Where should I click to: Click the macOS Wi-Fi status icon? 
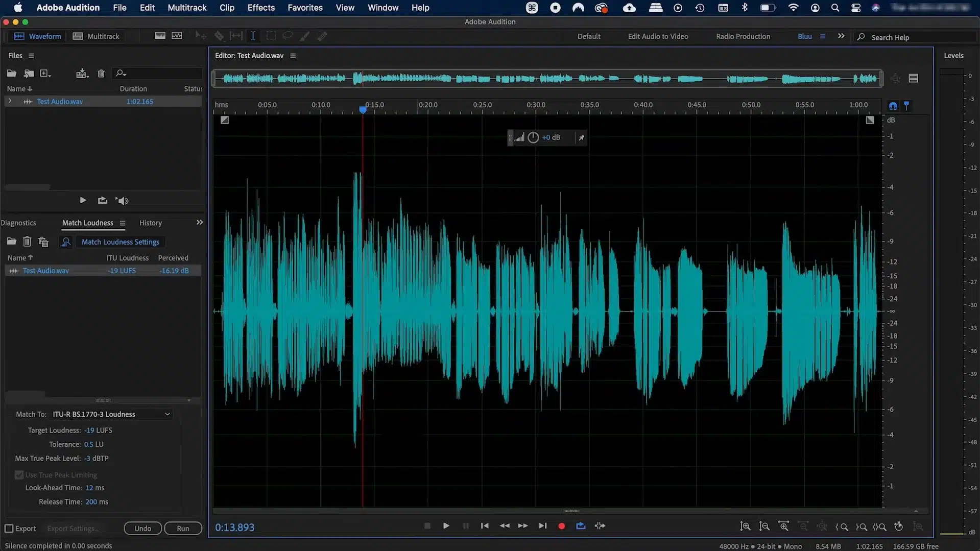tap(793, 8)
